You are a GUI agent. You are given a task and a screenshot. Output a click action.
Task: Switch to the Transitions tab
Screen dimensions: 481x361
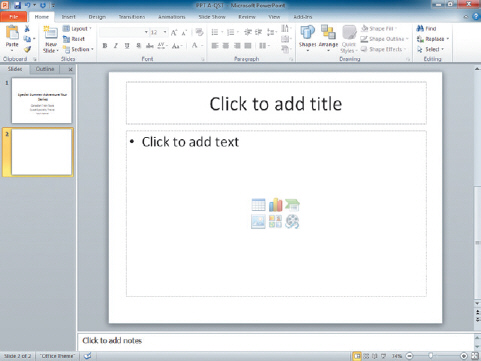[132, 17]
